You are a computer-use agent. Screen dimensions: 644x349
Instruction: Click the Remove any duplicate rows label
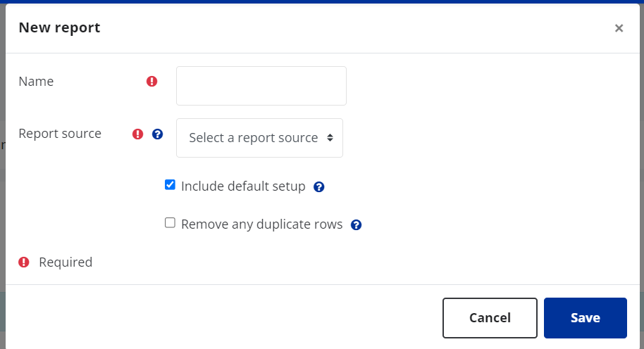[261, 224]
